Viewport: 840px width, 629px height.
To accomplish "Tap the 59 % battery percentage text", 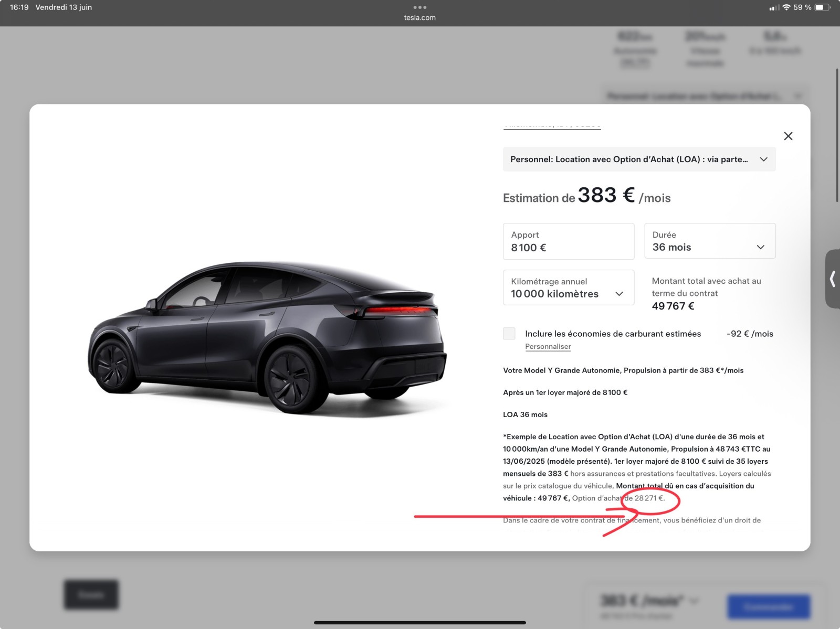I will [x=802, y=7].
